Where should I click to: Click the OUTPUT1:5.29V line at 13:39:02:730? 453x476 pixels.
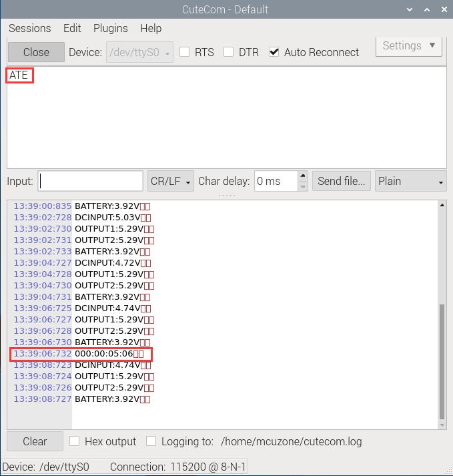tap(84, 229)
